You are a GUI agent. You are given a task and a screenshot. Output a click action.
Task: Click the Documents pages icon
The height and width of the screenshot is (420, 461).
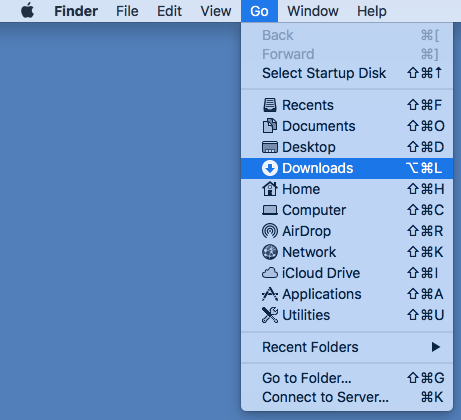point(270,126)
